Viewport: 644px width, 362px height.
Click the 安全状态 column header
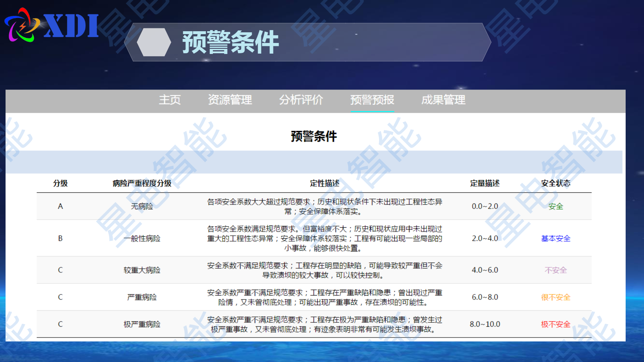(556, 183)
